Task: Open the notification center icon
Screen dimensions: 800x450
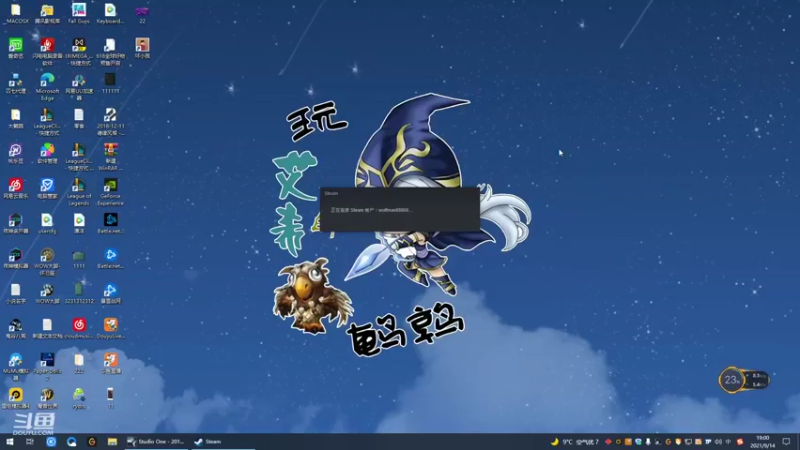Action: pos(786,442)
